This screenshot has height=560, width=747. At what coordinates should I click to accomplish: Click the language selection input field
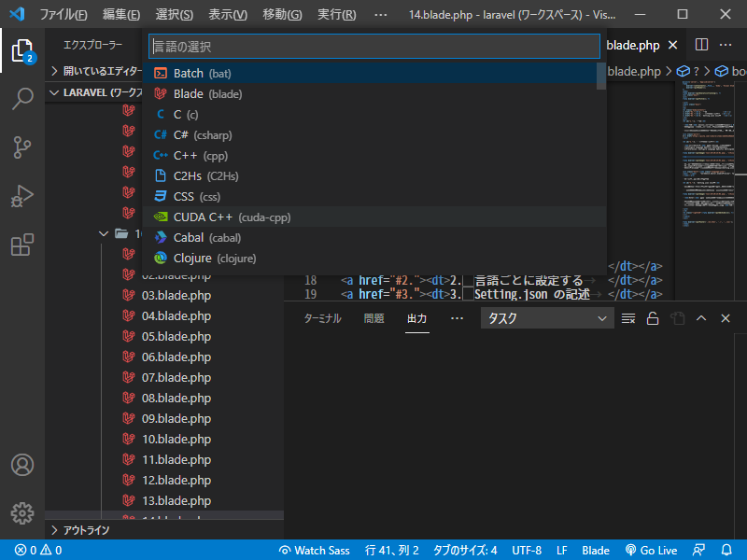[x=374, y=46]
